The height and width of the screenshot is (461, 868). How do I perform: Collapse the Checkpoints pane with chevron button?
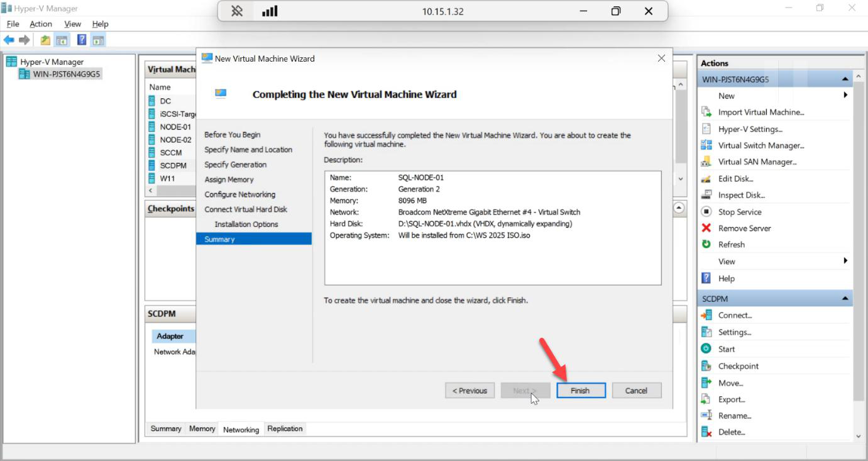[679, 208]
